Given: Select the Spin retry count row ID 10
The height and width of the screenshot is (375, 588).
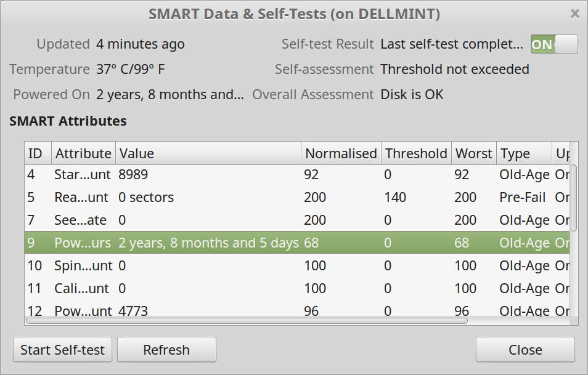Looking at the screenshot, I should click(x=185, y=266).
